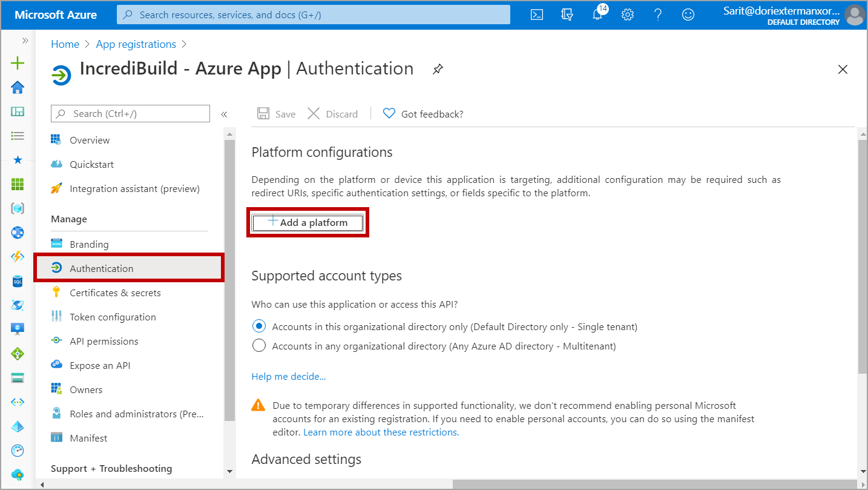Open the cloud icon at left rail bottom
The image size is (868, 490).
(18, 474)
